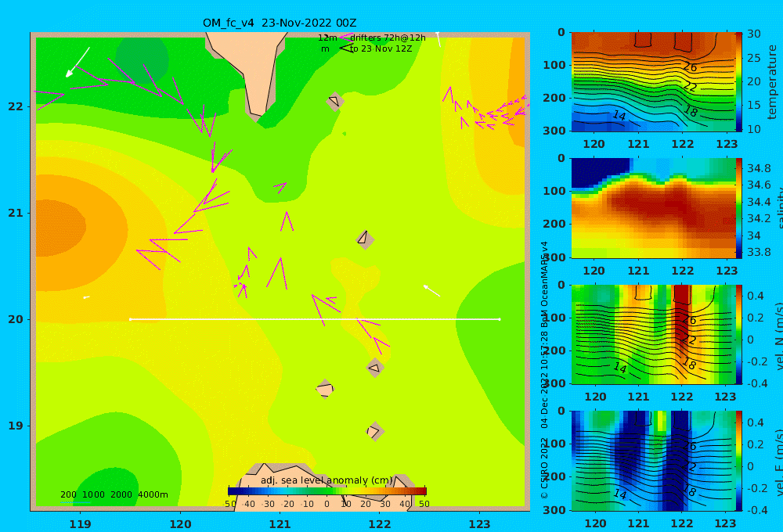This screenshot has height=532, width=783.
Task: Click the 34.8 tick on salinity colorbar
Action: (759, 168)
